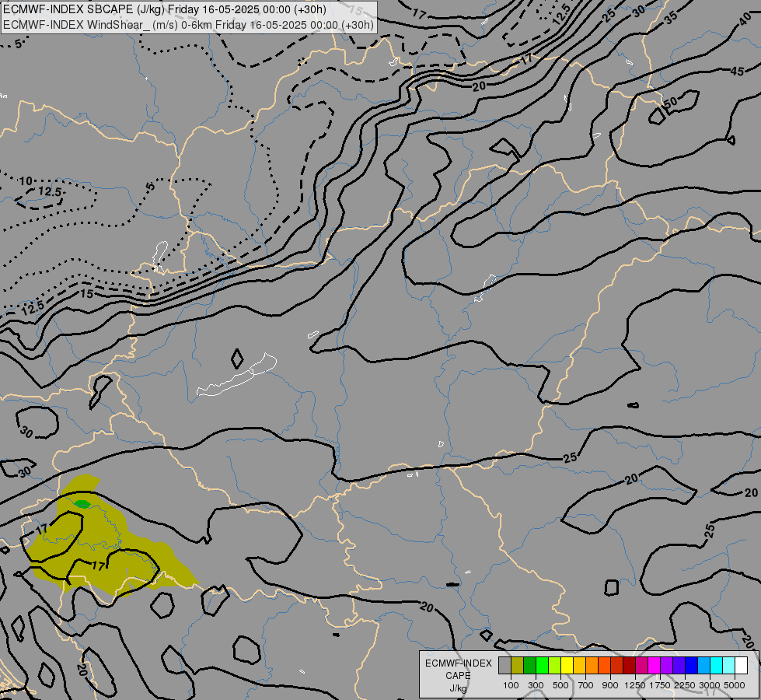Click the "J/kg" unit label in the legend
761x700 pixels.
pos(458,688)
